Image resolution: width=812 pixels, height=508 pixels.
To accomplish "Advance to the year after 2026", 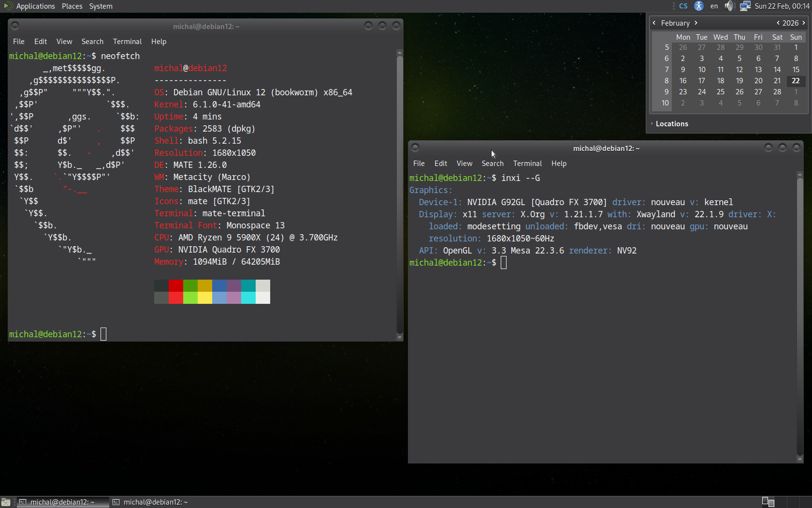I will (x=804, y=23).
